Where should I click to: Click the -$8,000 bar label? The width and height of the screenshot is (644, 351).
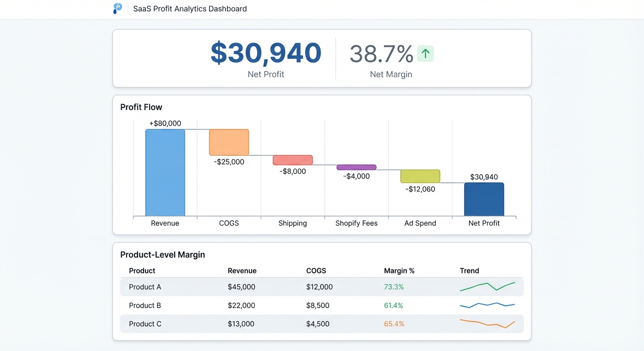293,171
